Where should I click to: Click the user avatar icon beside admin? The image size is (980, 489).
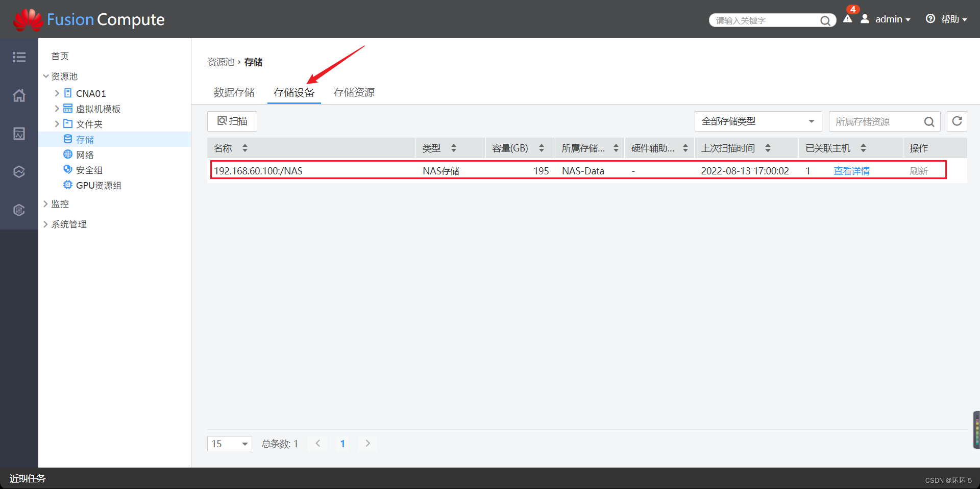pos(865,19)
